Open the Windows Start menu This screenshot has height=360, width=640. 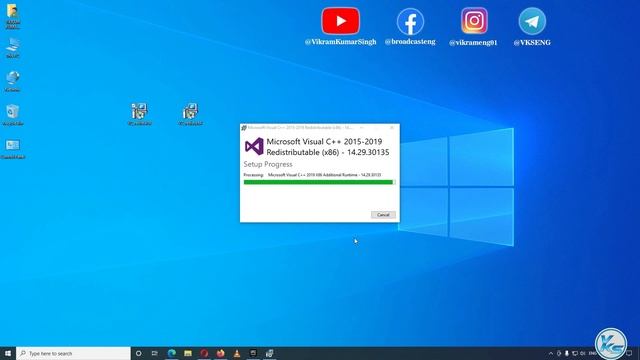(x=8, y=353)
